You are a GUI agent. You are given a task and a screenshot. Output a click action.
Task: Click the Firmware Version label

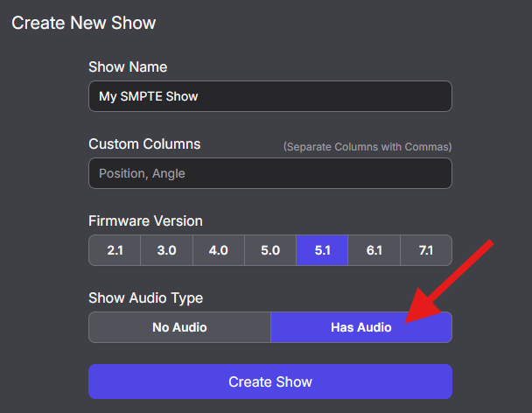tap(145, 221)
